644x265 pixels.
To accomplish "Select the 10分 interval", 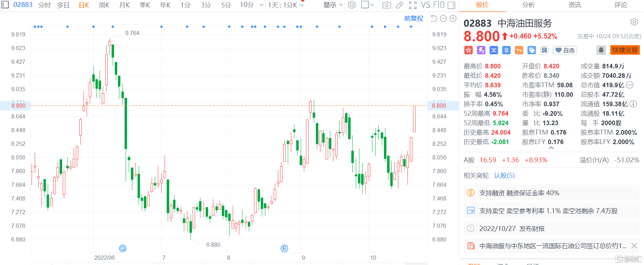I will [247, 5].
